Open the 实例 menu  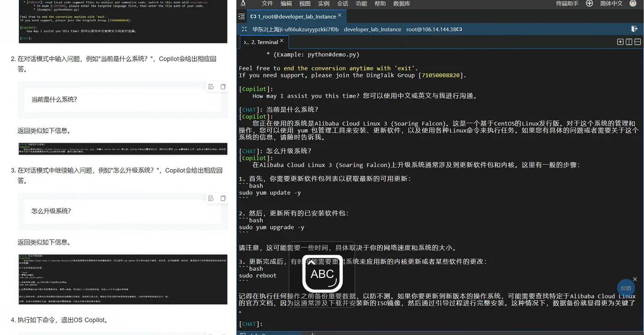[x=324, y=4]
